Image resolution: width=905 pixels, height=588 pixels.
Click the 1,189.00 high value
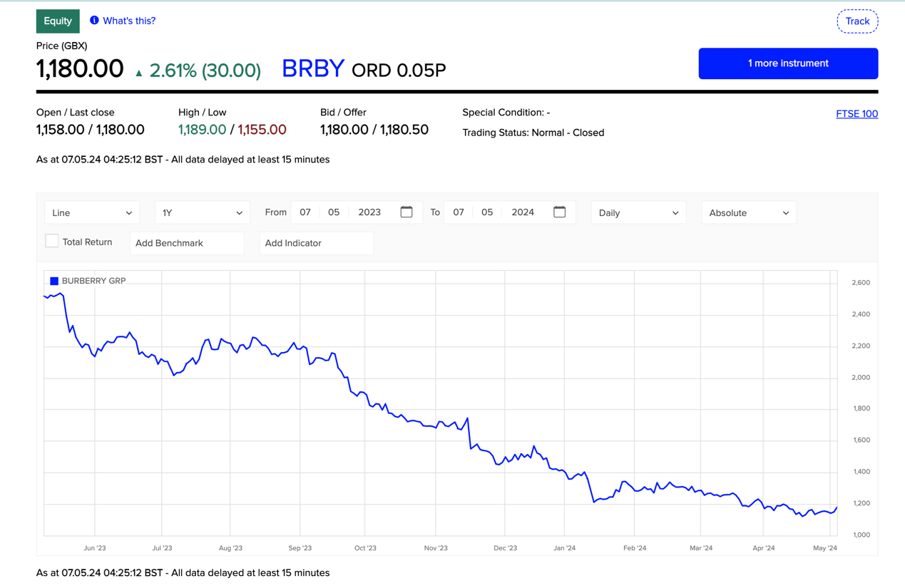[x=202, y=130]
